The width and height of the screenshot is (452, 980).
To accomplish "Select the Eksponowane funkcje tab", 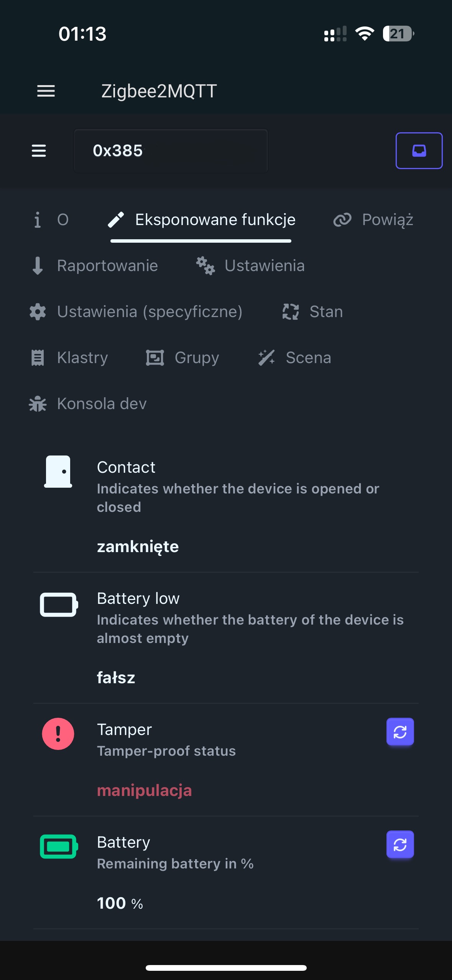I will point(201,220).
